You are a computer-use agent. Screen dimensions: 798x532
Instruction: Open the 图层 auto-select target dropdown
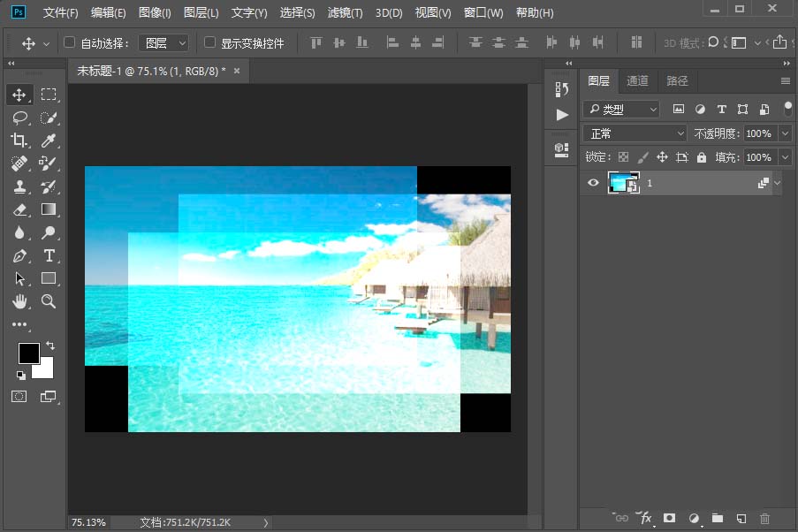click(165, 42)
